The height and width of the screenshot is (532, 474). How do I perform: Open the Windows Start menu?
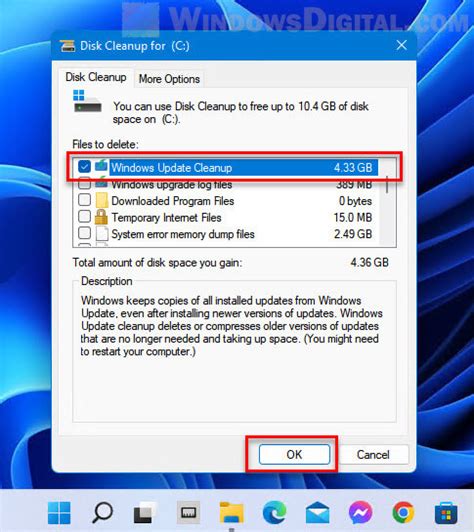59,512
